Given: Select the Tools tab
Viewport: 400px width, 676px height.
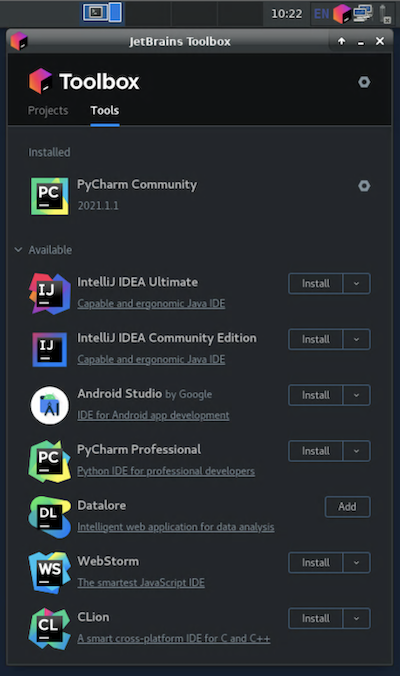Looking at the screenshot, I should point(105,111).
